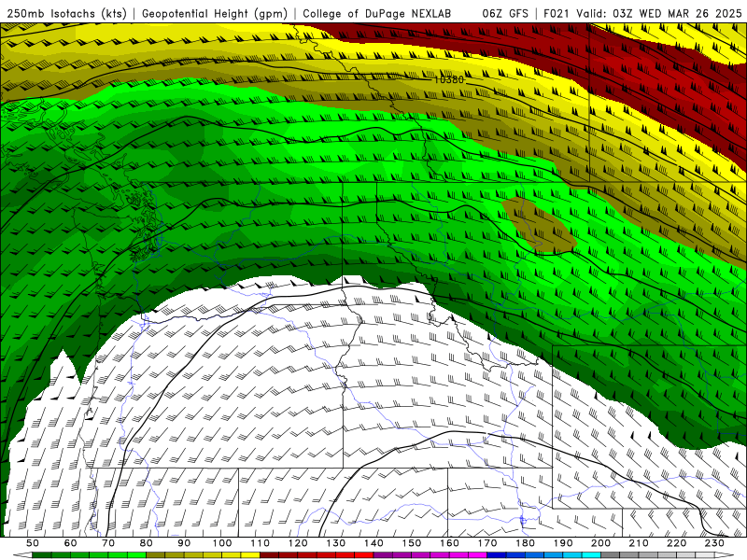Click the '80' color scale label
Image resolution: width=747 pixels, height=560 pixels.
click(x=147, y=543)
